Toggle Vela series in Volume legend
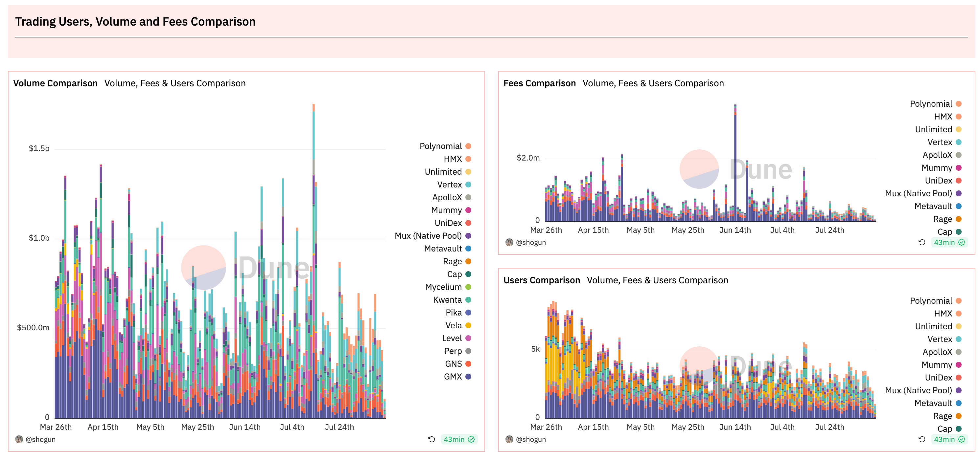This screenshot has height=457, width=980. (458, 325)
